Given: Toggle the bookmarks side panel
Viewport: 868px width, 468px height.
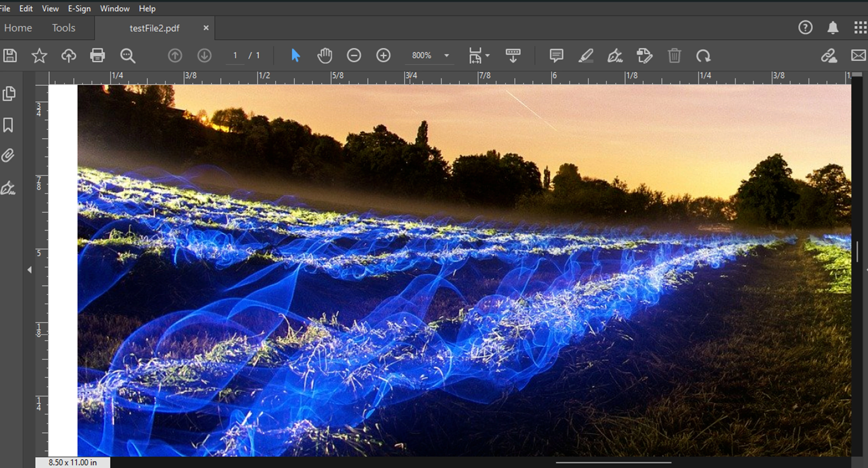Looking at the screenshot, I should click(8, 125).
